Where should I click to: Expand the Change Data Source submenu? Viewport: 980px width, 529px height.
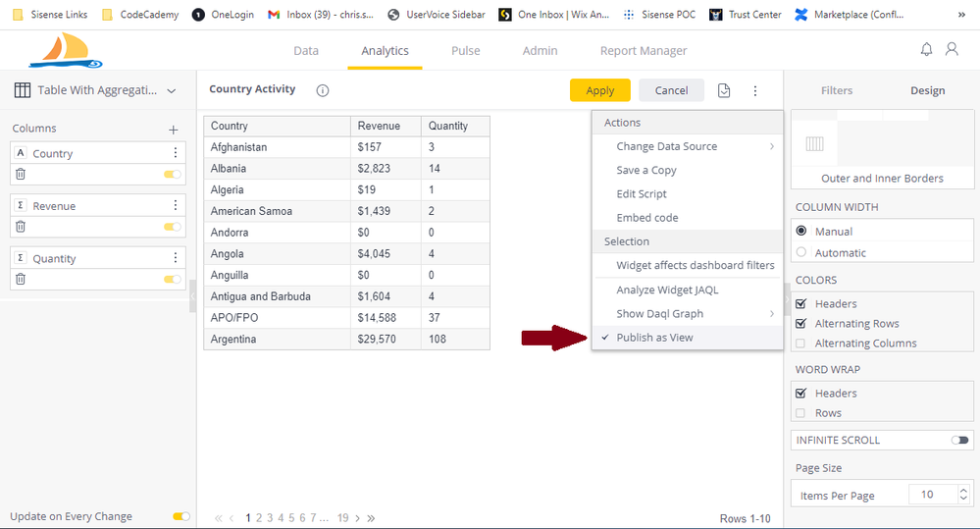(x=687, y=146)
